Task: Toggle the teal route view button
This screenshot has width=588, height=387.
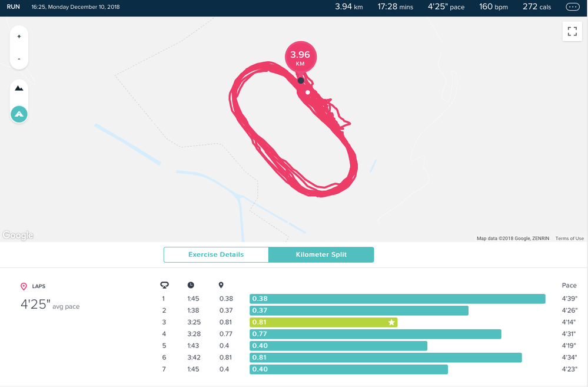Action: pyautogui.click(x=19, y=114)
